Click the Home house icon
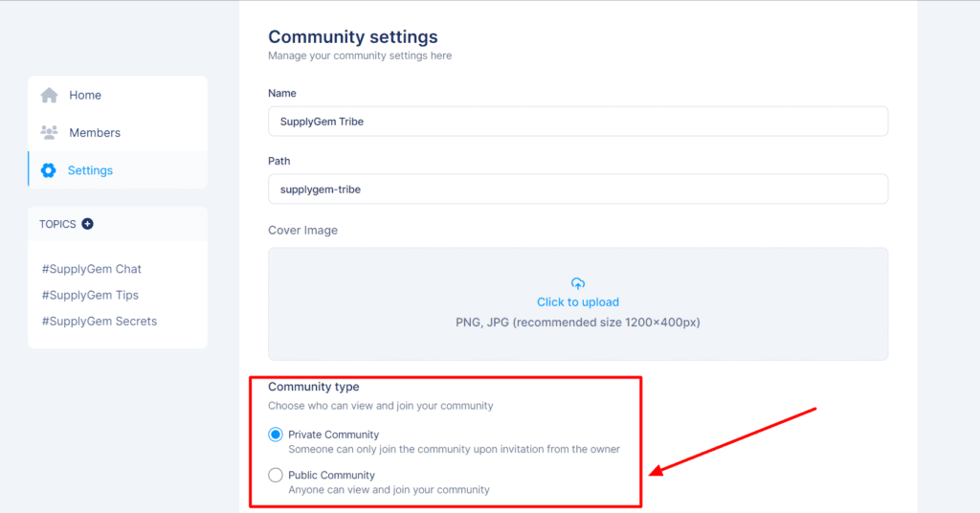The width and height of the screenshot is (980, 513). coord(50,95)
